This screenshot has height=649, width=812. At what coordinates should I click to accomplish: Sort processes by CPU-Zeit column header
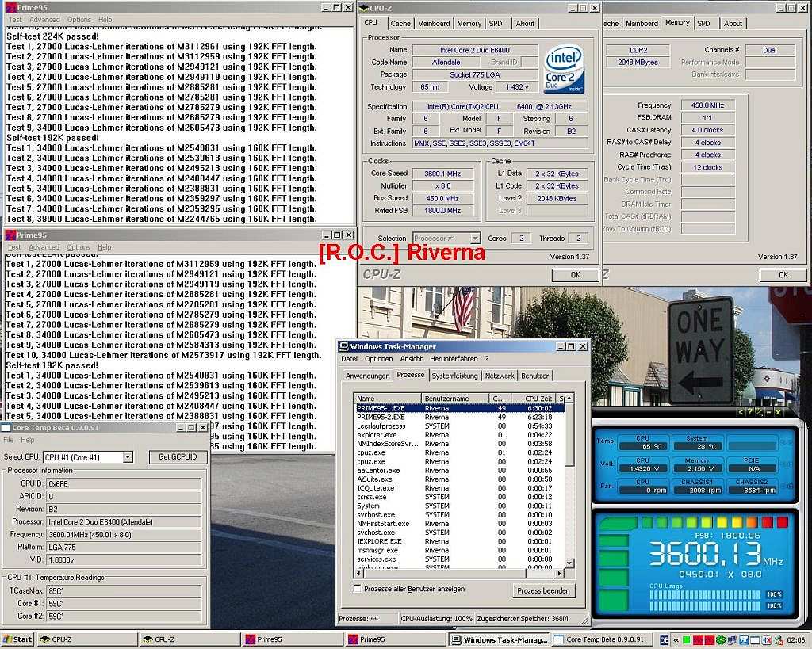(x=534, y=399)
